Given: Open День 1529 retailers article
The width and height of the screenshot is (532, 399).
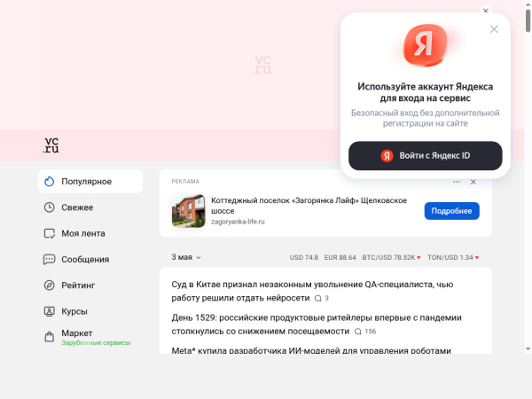Looking at the screenshot, I should pos(317,324).
